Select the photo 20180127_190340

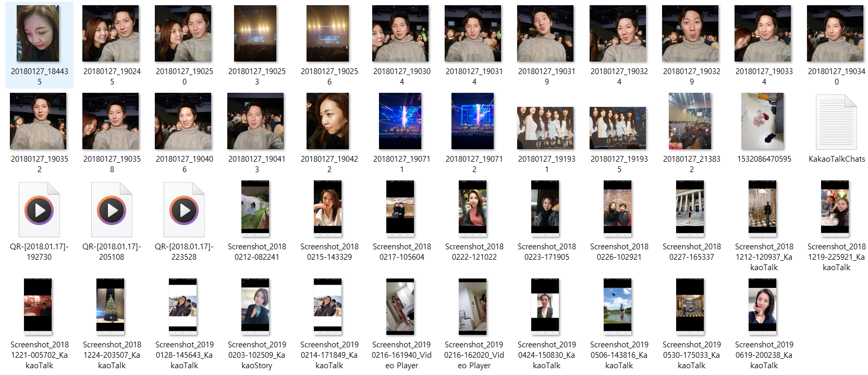coord(835,33)
